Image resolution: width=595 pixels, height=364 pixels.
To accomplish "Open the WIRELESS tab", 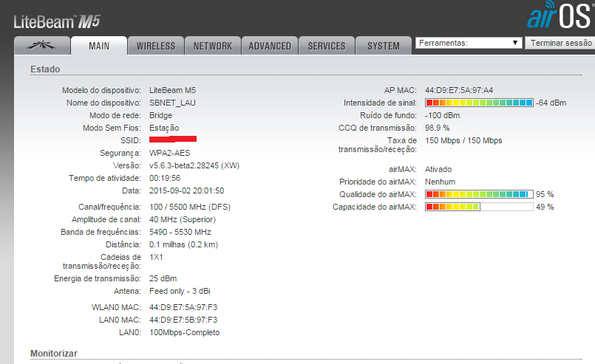I will coord(156,46).
